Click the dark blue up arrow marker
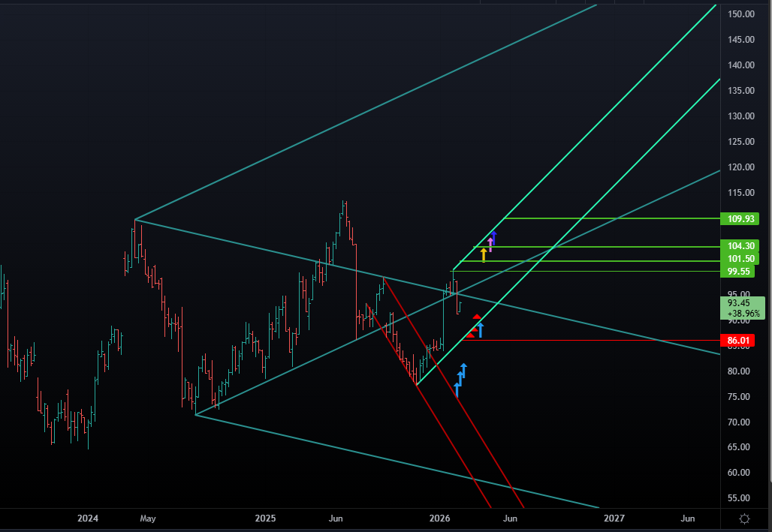 tap(494, 236)
